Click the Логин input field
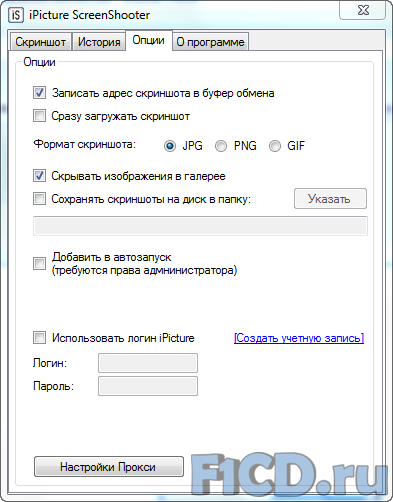393x502 pixels. [x=148, y=363]
